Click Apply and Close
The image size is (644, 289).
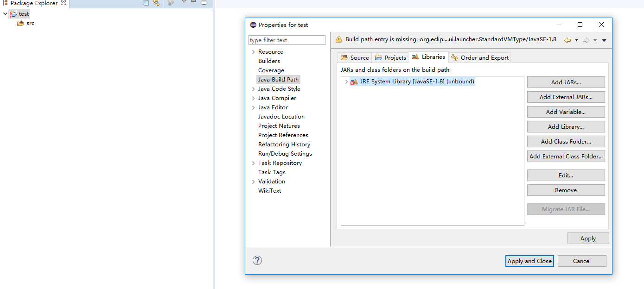529,261
